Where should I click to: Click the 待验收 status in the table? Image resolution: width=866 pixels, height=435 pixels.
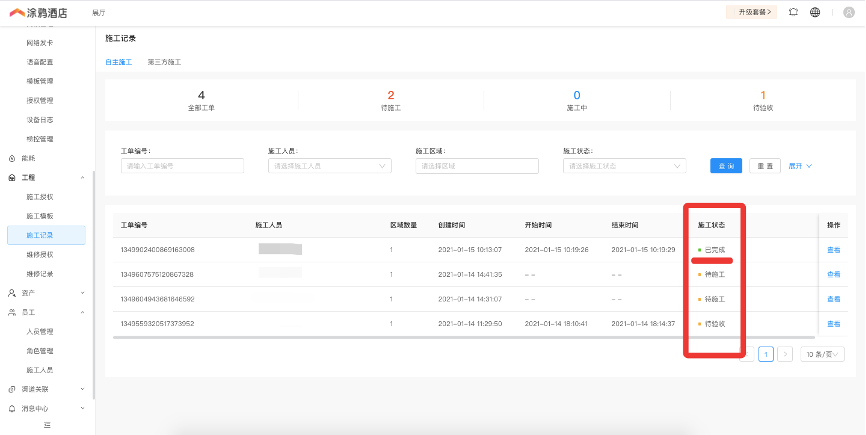point(711,324)
